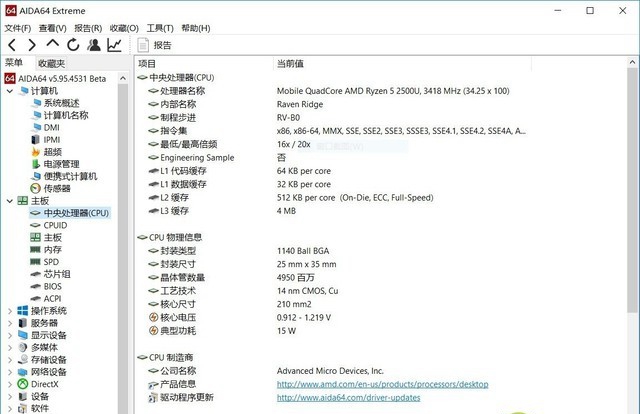
Task: Open the user profile toolbar icon
Action: click(94, 45)
